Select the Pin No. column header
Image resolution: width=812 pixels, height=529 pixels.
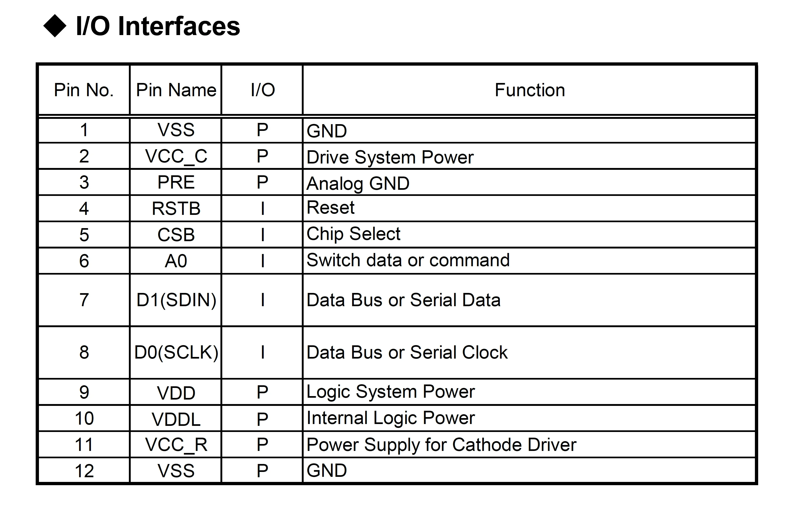point(84,90)
